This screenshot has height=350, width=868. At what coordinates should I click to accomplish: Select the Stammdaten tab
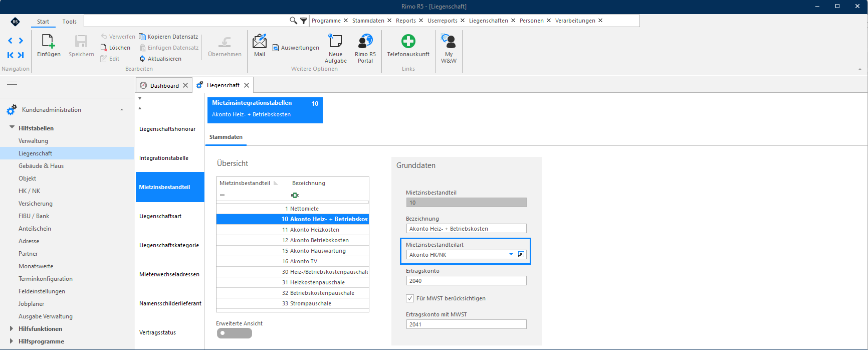(x=226, y=137)
